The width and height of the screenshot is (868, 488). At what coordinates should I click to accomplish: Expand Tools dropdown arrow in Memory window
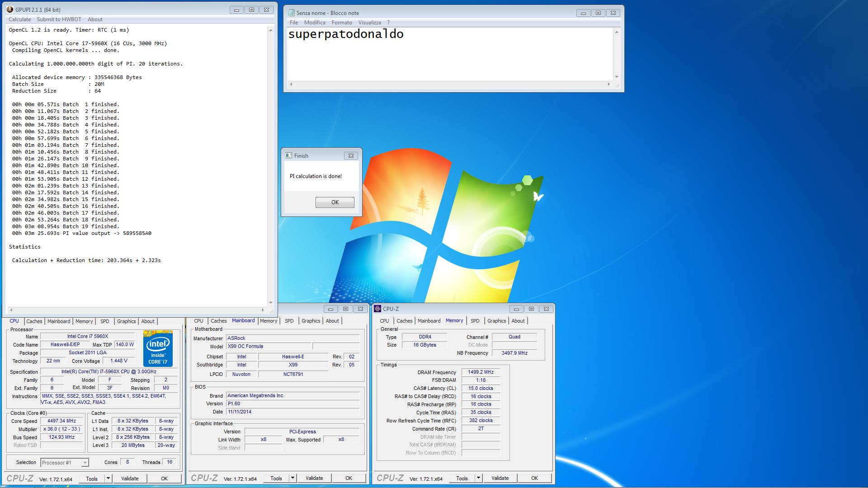pos(478,478)
